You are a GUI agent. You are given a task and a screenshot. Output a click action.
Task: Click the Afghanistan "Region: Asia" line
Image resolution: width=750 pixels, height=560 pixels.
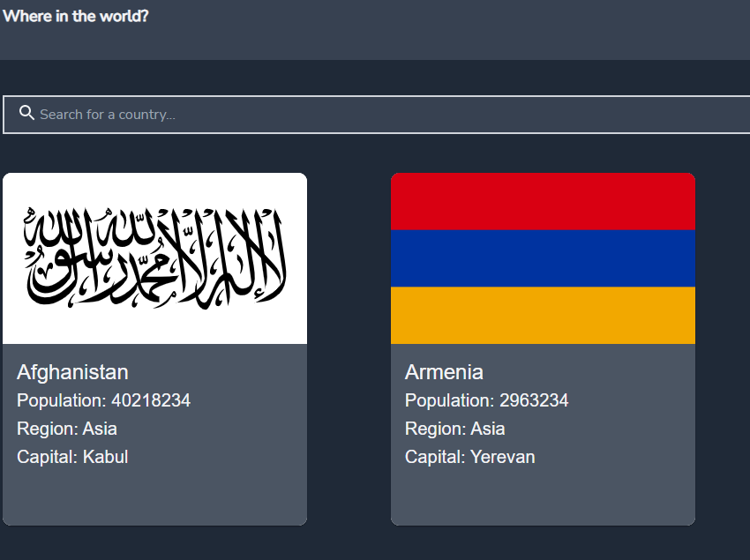pos(67,429)
